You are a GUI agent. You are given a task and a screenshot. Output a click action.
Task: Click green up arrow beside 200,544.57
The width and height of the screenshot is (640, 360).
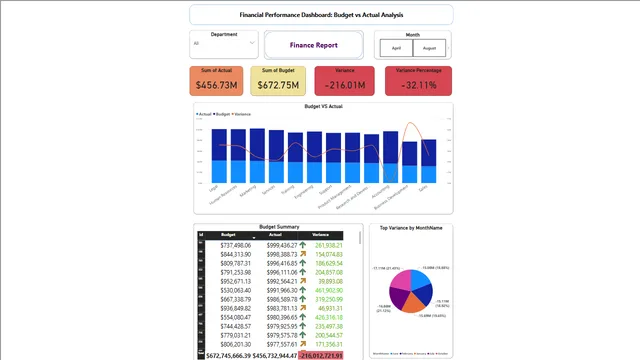(x=302, y=335)
